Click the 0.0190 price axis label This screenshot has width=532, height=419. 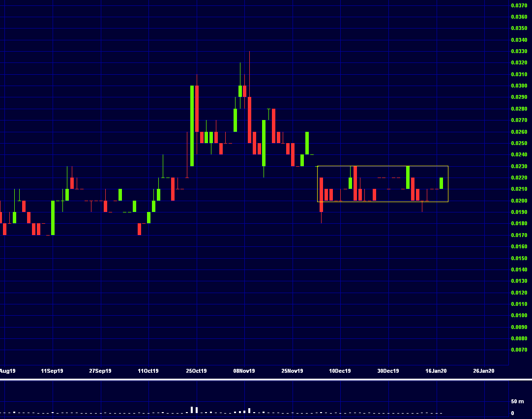coord(519,212)
